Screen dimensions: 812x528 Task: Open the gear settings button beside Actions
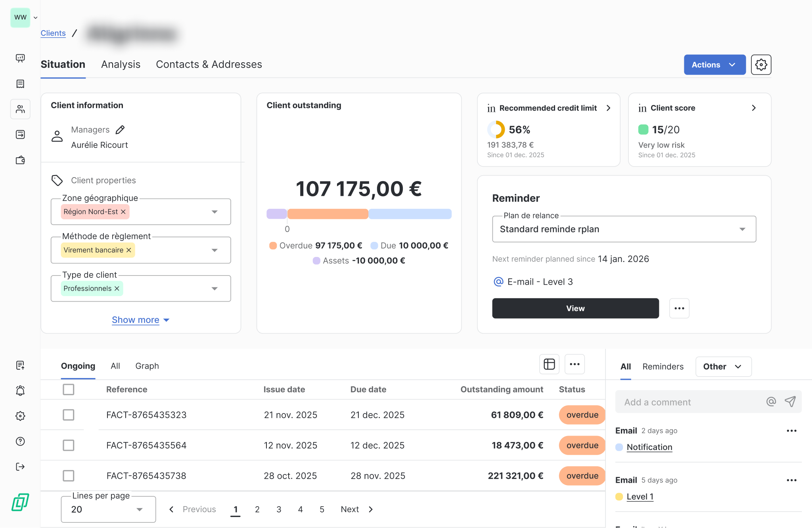(x=760, y=65)
